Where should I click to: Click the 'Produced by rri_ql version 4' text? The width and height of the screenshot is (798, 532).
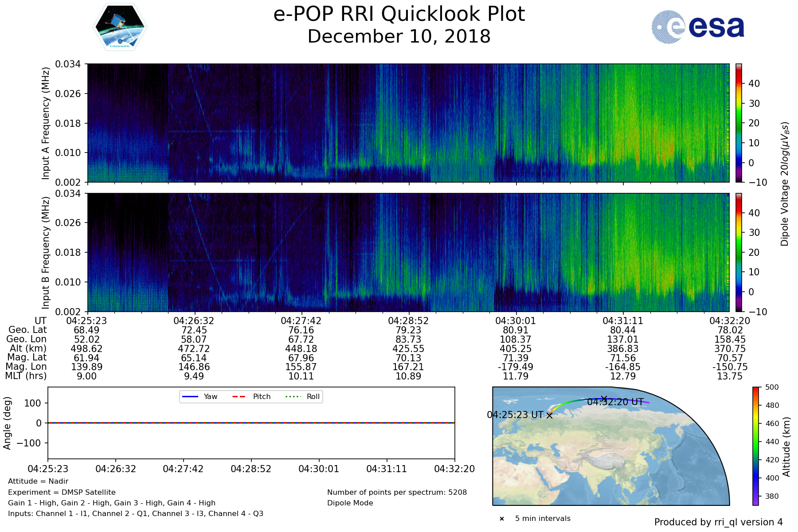tap(718, 522)
